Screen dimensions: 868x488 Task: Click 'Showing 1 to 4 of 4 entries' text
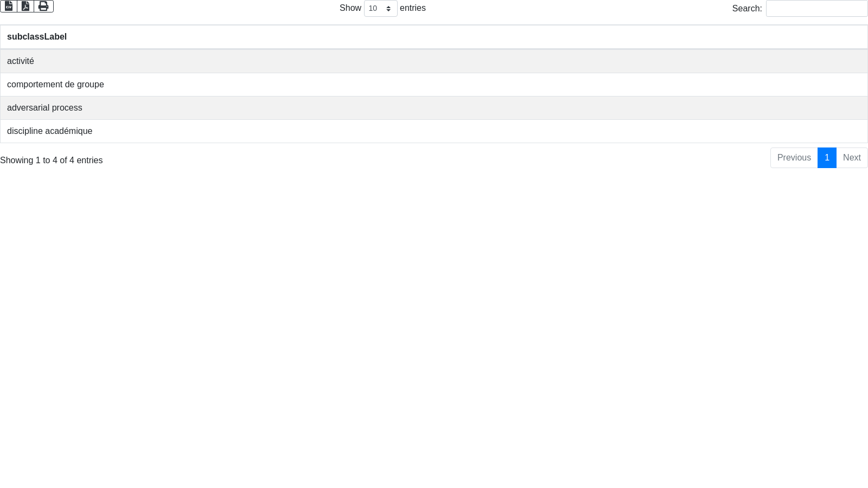51,160
